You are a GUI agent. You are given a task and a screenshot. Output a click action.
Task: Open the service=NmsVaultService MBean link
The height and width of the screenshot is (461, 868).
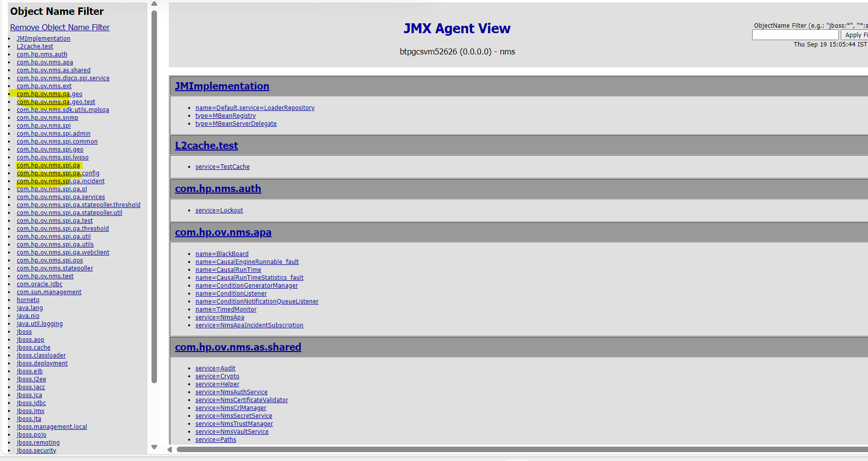coord(232,432)
